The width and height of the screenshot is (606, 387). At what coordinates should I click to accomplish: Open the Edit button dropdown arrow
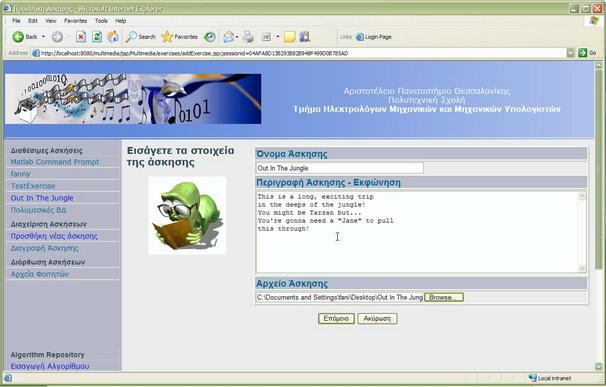[x=277, y=37]
